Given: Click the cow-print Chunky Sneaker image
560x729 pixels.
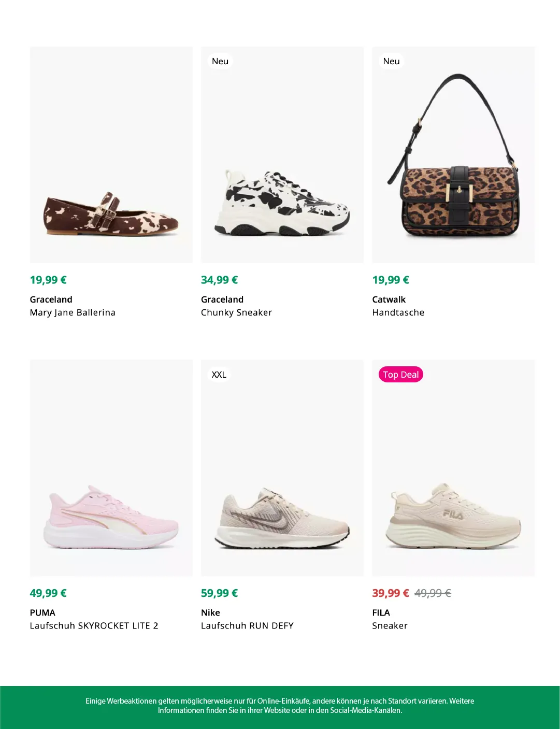Looking at the screenshot, I should 282,203.
